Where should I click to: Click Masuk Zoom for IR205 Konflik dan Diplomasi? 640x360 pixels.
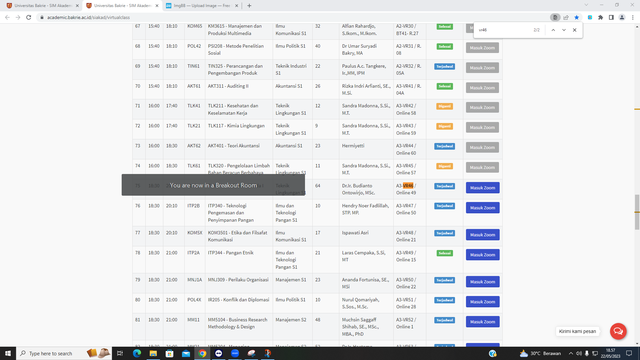482,302
